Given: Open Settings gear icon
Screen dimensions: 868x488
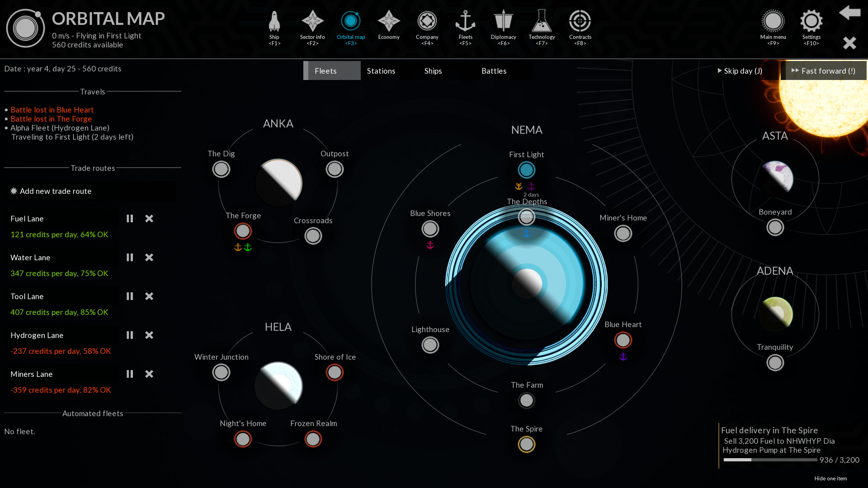Looking at the screenshot, I should coord(811,22).
